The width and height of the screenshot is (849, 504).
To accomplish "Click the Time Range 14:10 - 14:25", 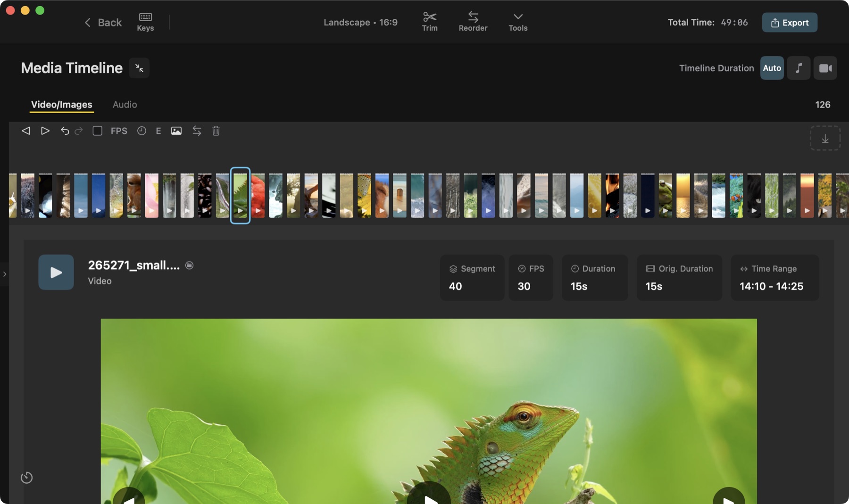I will click(x=775, y=278).
